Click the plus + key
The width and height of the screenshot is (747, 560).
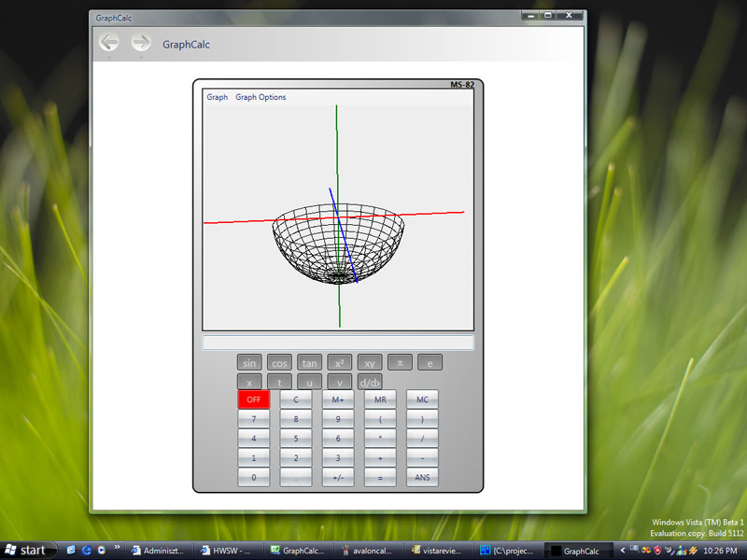pyautogui.click(x=380, y=458)
